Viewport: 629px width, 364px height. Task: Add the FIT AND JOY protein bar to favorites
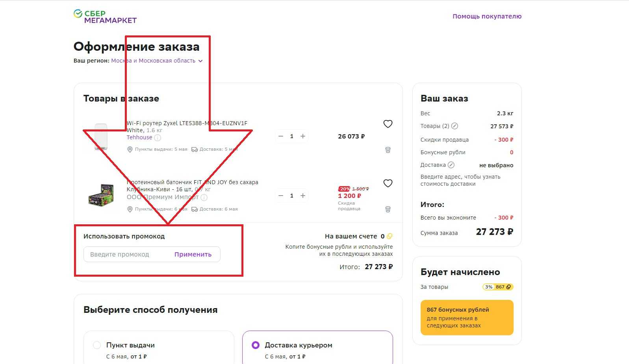388,183
